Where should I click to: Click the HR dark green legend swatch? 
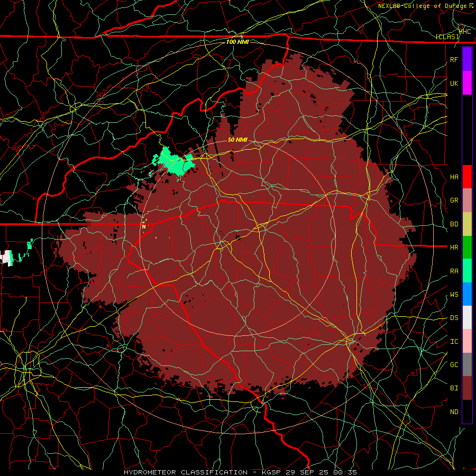coord(467,248)
